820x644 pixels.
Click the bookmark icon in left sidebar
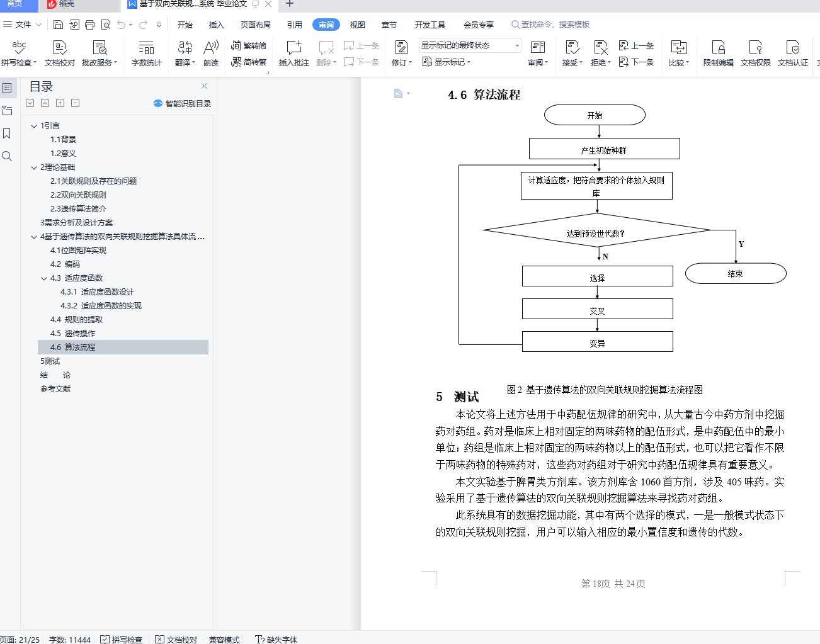pyautogui.click(x=7, y=133)
